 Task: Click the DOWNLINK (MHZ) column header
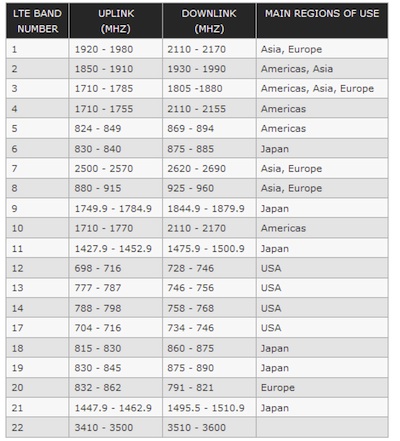(x=209, y=21)
